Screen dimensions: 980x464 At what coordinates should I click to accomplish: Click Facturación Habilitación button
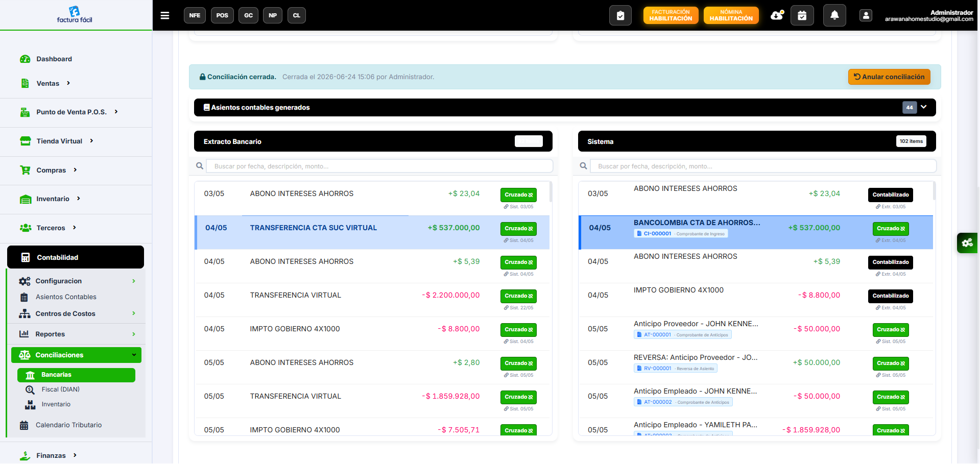click(x=671, y=15)
